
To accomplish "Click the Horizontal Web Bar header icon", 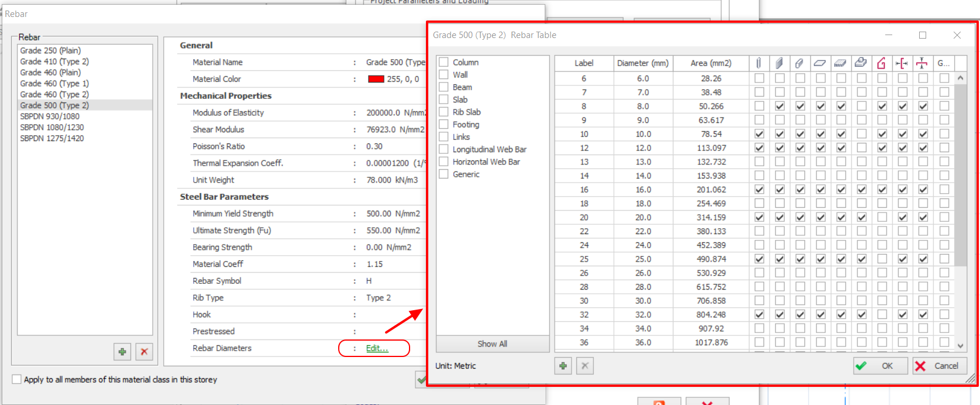I will pyautogui.click(x=922, y=63).
